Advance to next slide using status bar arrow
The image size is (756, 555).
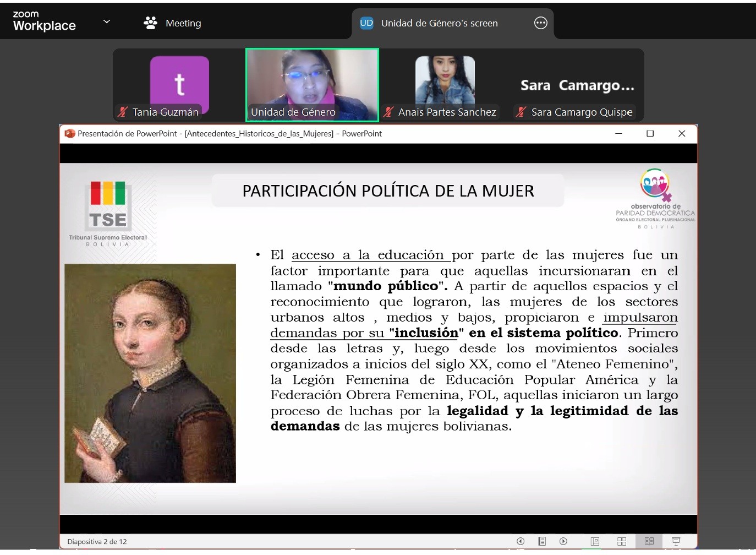pyautogui.click(x=563, y=541)
